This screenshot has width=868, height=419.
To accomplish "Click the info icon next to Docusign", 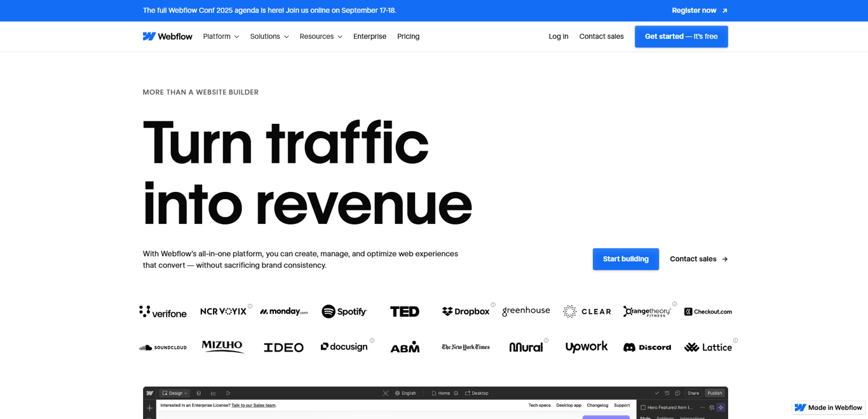I will (x=372, y=340).
